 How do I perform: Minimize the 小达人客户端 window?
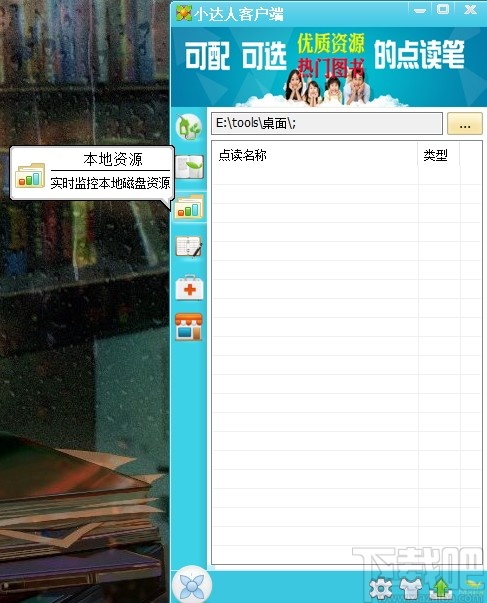420,10
